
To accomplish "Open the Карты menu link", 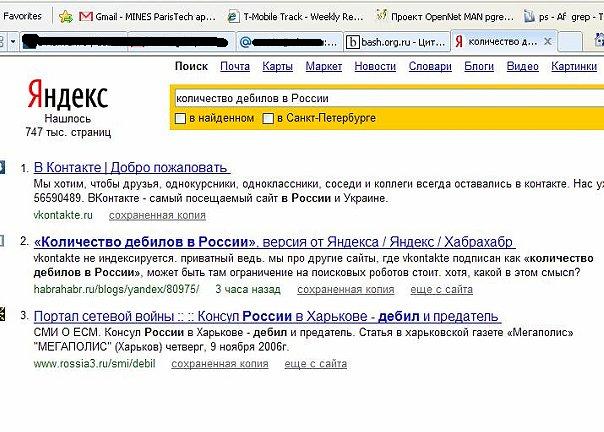I will coord(277,66).
